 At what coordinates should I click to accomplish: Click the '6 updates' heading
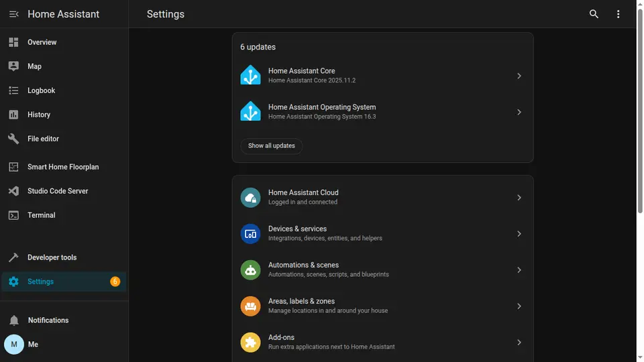point(258,47)
